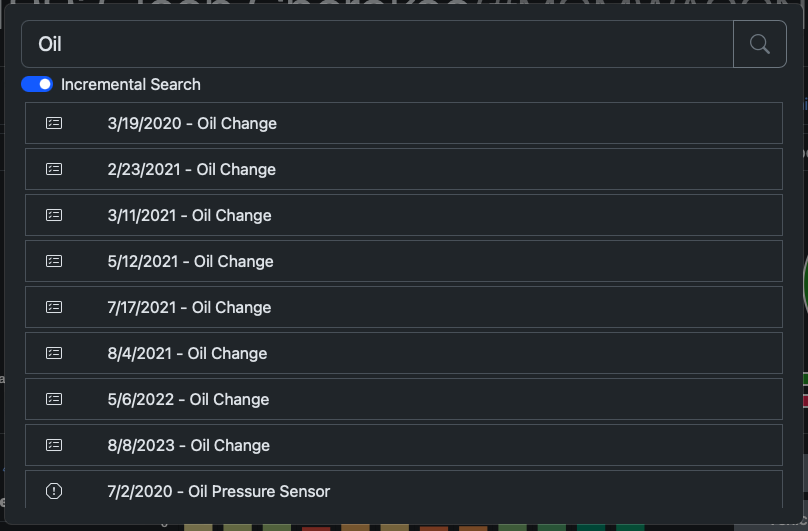
Task: Click exclamation icon beside Oil Pressure Sensor
Action: click(54, 491)
